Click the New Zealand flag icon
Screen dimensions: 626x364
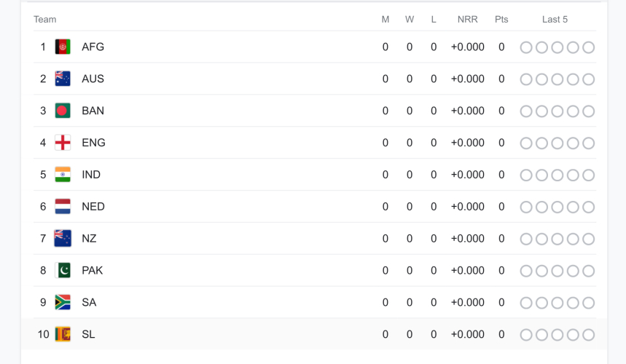[63, 239]
